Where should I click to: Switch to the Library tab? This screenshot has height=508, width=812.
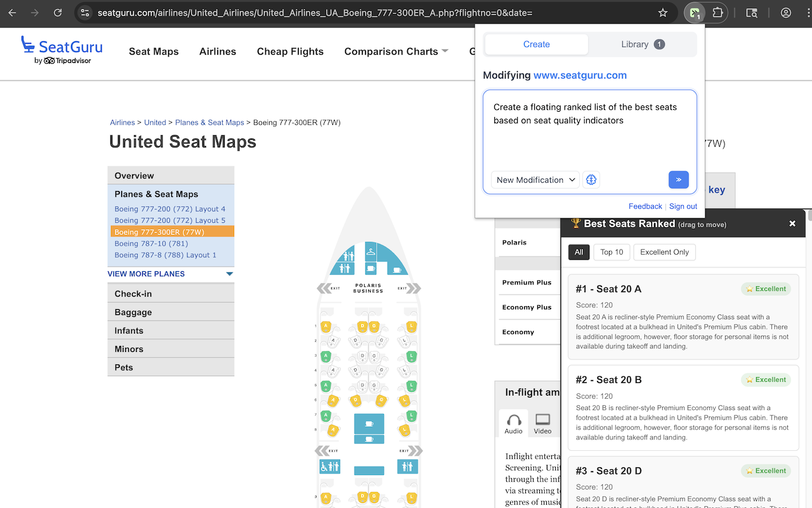[642, 44]
